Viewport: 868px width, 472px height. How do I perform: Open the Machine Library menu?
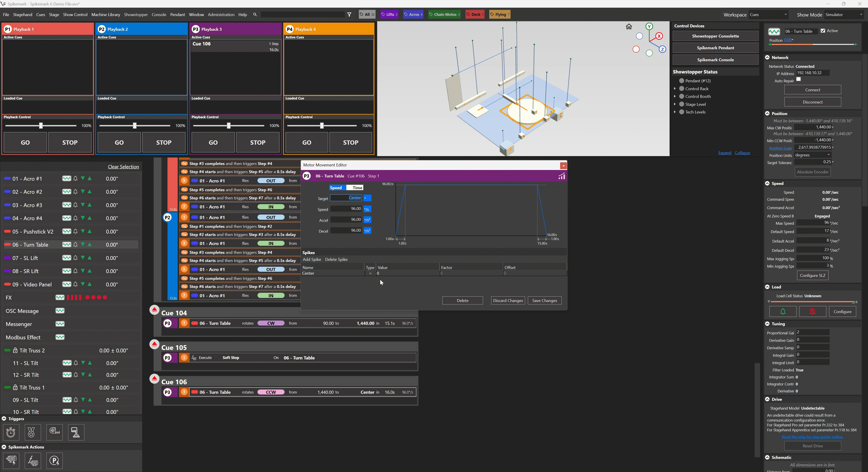click(x=106, y=14)
